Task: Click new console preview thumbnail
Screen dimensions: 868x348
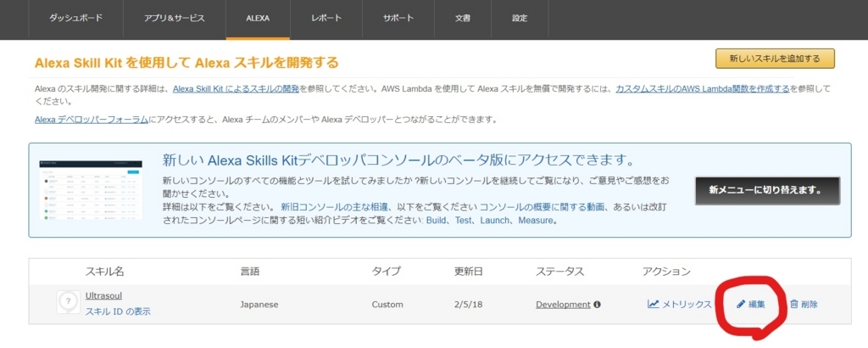Action: point(90,190)
